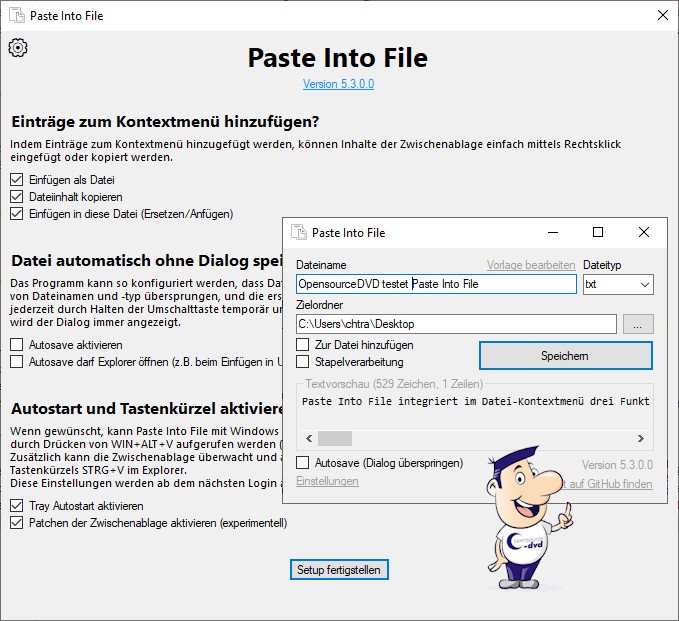
Task: Open the Version 5.3.0.0 link
Action: point(338,84)
